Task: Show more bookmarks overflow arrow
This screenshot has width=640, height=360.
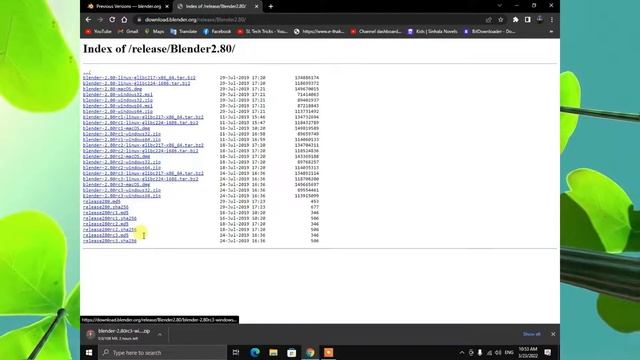Action: click(551, 31)
